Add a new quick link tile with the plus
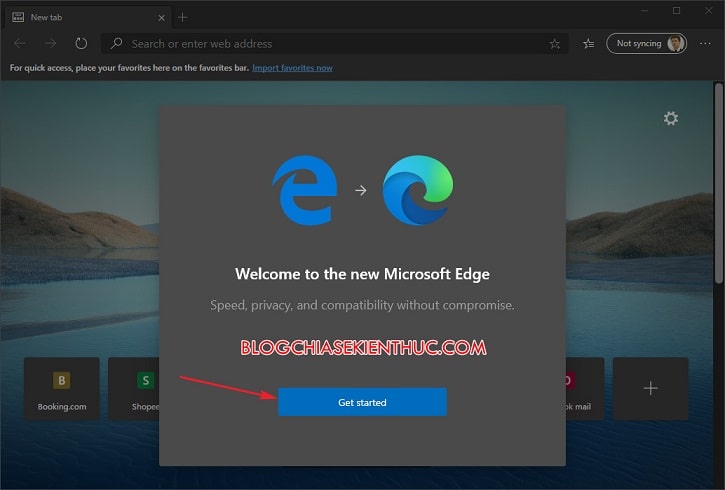 click(651, 388)
